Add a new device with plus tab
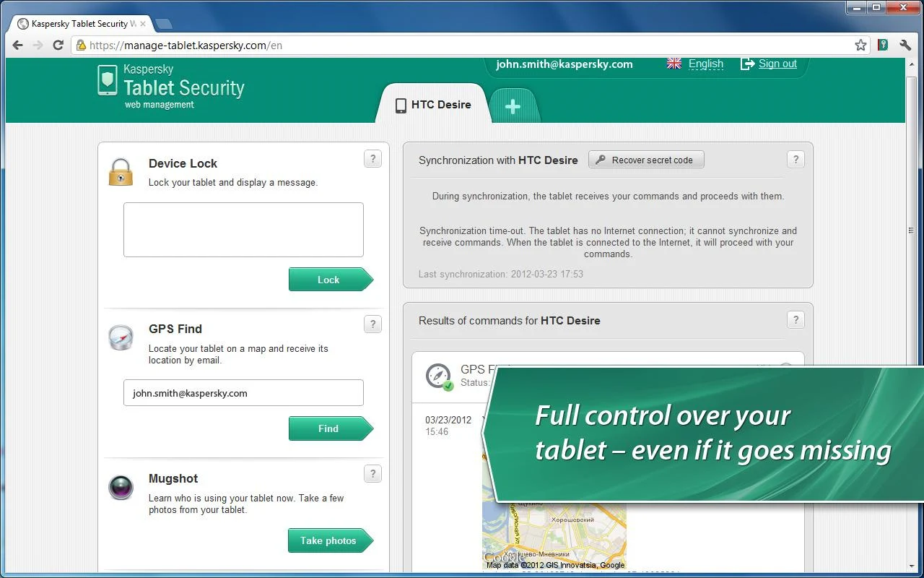Image resolution: width=924 pixels, height=578 pixels. click(x=513, y=106)
